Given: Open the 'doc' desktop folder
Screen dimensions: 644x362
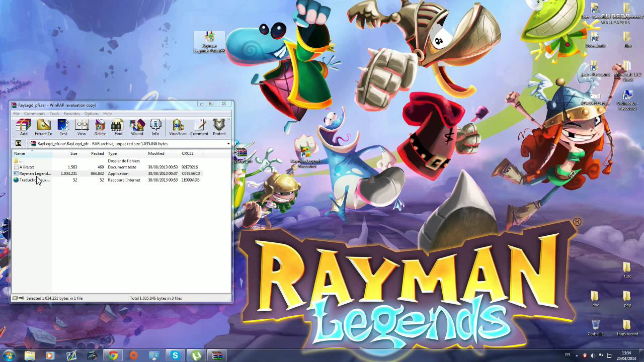Looking at the screenshot, I should click(x=595, y=298).
